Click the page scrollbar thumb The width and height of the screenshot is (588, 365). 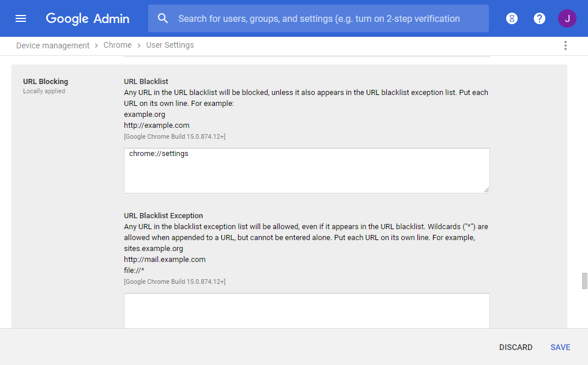585,282
